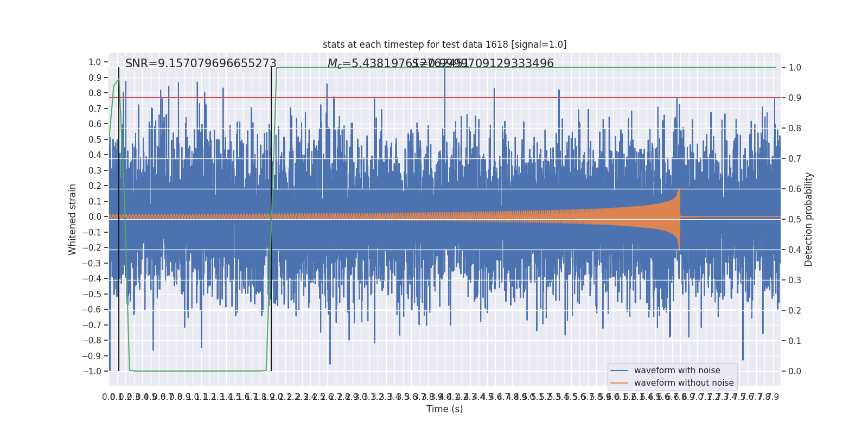Viewport: 868px width, 434px height.
Task: Click the 0.9 tick on right axis
Action: (795, 98)
